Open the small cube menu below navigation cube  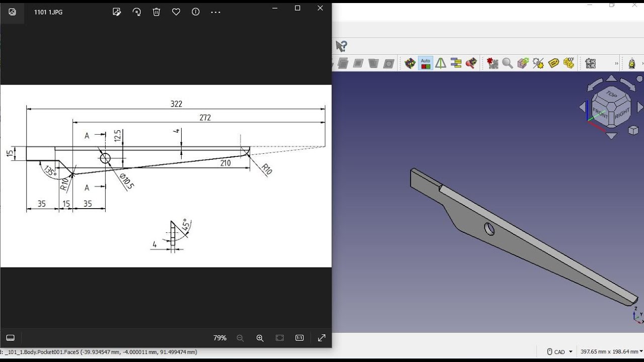pyautogui.click(x=633, y=130)
